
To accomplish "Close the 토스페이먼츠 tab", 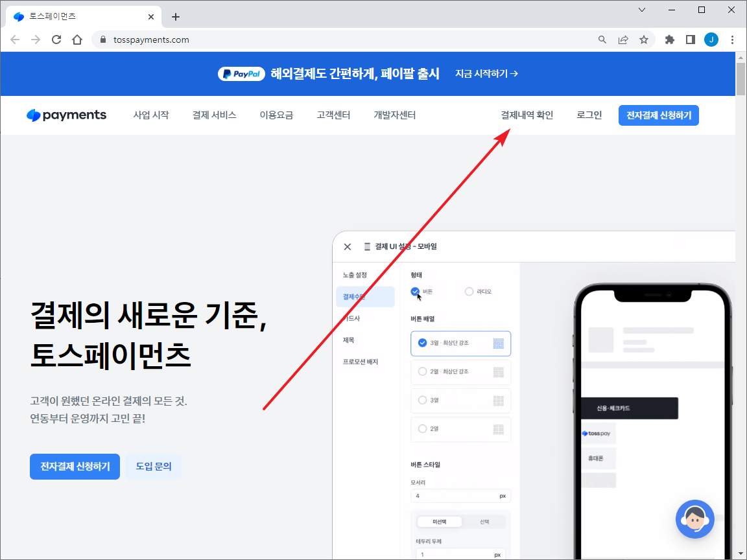I will click(151, 17).
